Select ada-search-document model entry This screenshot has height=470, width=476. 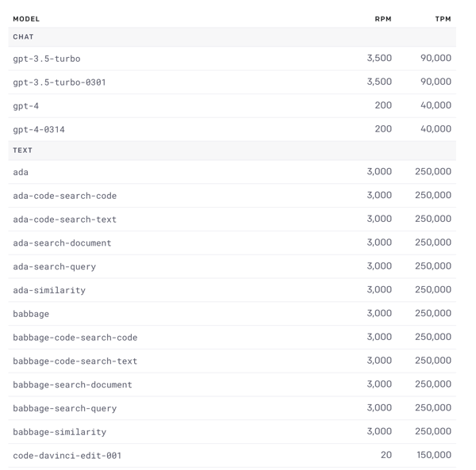(x=62, y=243)
